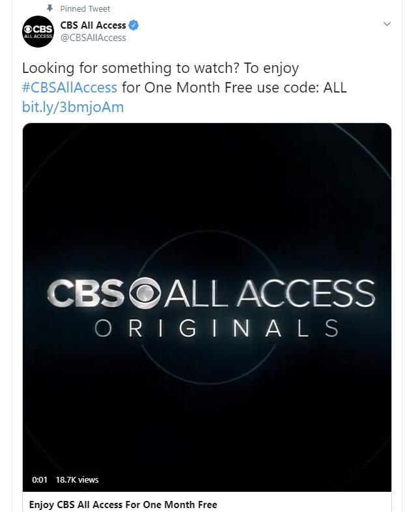The height and width of the screenshot is (512, 420).
Task: Click the CBS All Access display name
Action: 93,25
